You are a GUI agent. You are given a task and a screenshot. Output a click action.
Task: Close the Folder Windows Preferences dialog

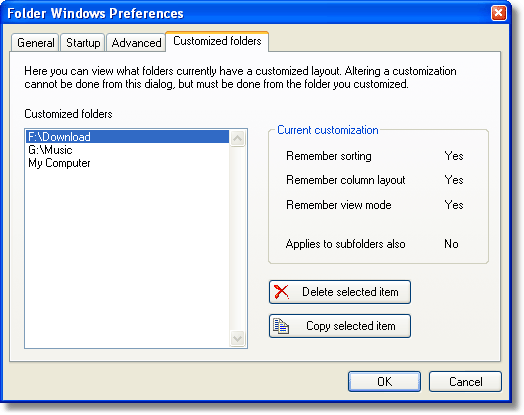[x=498, y=13]
